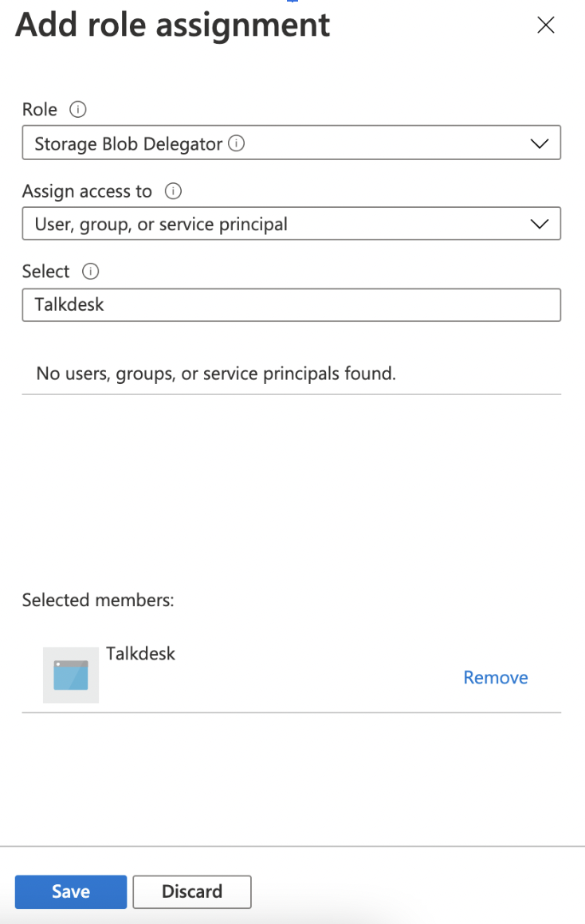Discard the role assignment changes
This screenshot has height=924, width=585.
pos(191,891)
